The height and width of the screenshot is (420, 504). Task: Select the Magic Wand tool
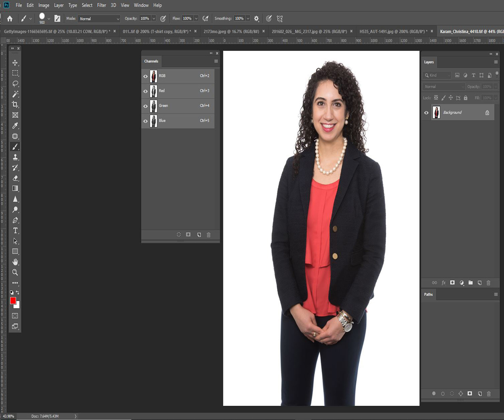pyautogui.click(x=15, y=94)
